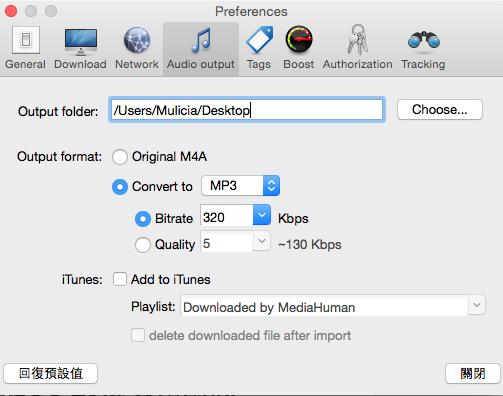The width and height of the screenshot is (503, 396).
Task: Click into the Output folder path field
Action: point(247,110)
